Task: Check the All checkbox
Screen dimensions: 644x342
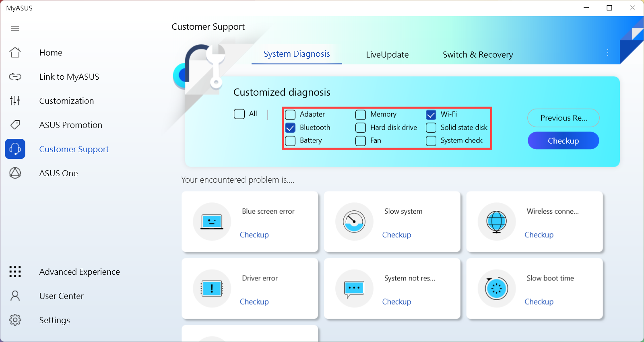Action: tap(239, 114)
